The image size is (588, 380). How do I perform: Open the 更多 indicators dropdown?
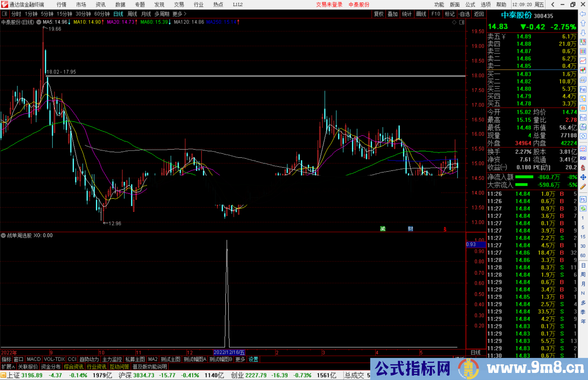[240, 359]
